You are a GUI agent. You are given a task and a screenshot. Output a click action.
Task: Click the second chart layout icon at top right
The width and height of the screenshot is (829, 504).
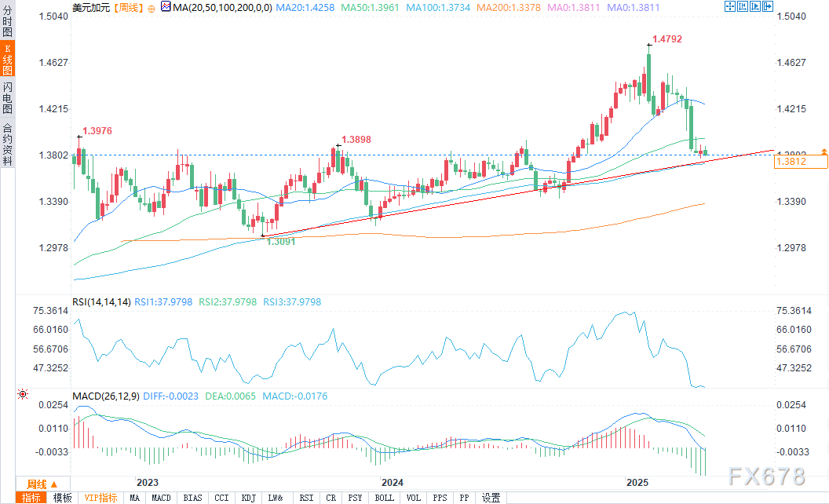(x=742, y=7)
